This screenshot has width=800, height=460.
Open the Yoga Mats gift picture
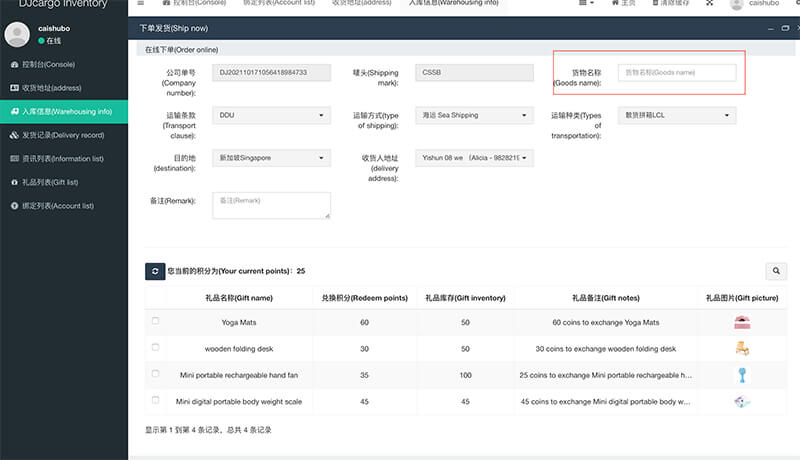[742, 322]
